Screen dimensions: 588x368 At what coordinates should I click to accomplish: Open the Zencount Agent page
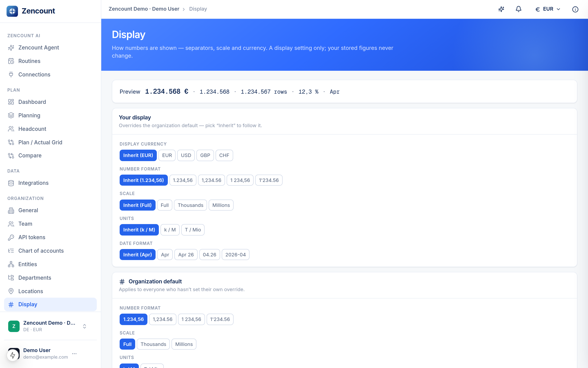coord(50,48)
